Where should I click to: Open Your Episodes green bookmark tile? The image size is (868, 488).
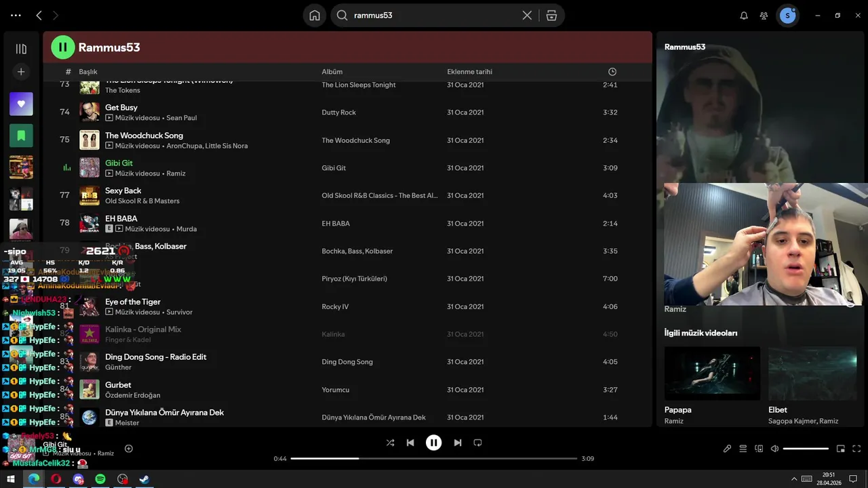pyautogui.click(x=21, y=136)
